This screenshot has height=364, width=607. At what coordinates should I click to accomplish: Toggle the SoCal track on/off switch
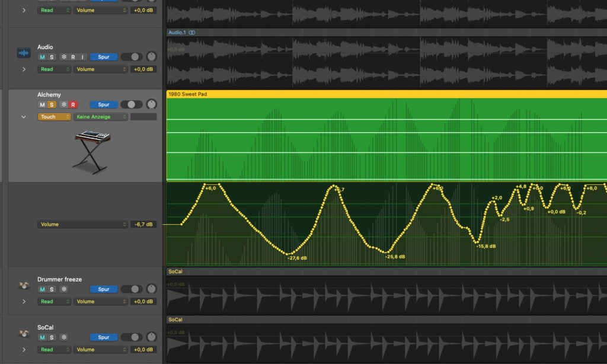pos(132,337)
